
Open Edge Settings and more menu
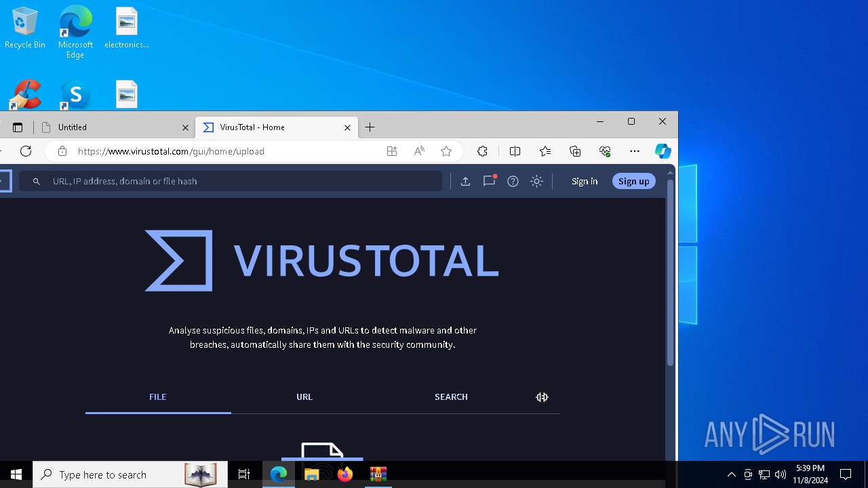pyautogui.click(x=635, y=151)
